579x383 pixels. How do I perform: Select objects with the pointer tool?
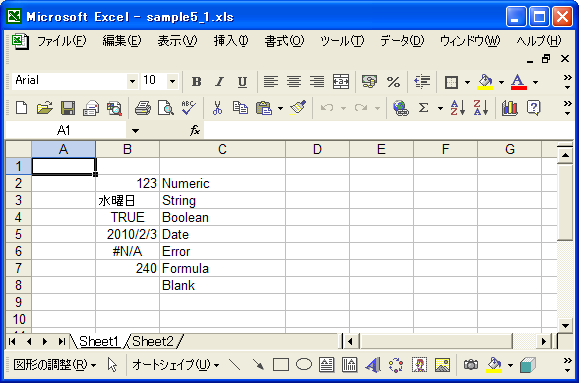tap(112, 365)
